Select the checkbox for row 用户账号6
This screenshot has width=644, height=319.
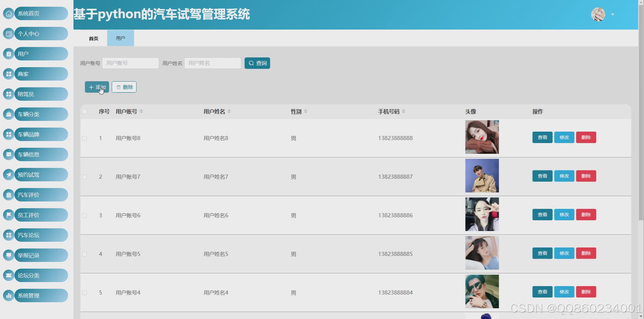click(x=85, y=215)
